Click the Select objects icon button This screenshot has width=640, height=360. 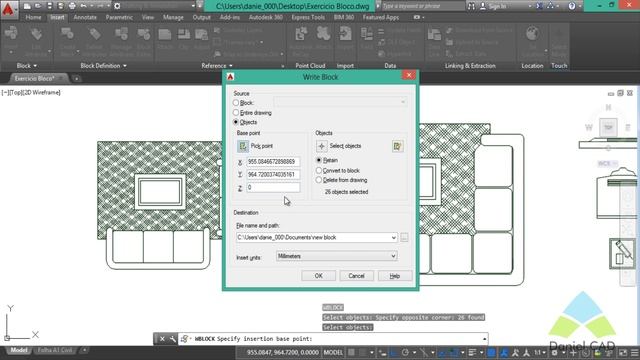321,146
